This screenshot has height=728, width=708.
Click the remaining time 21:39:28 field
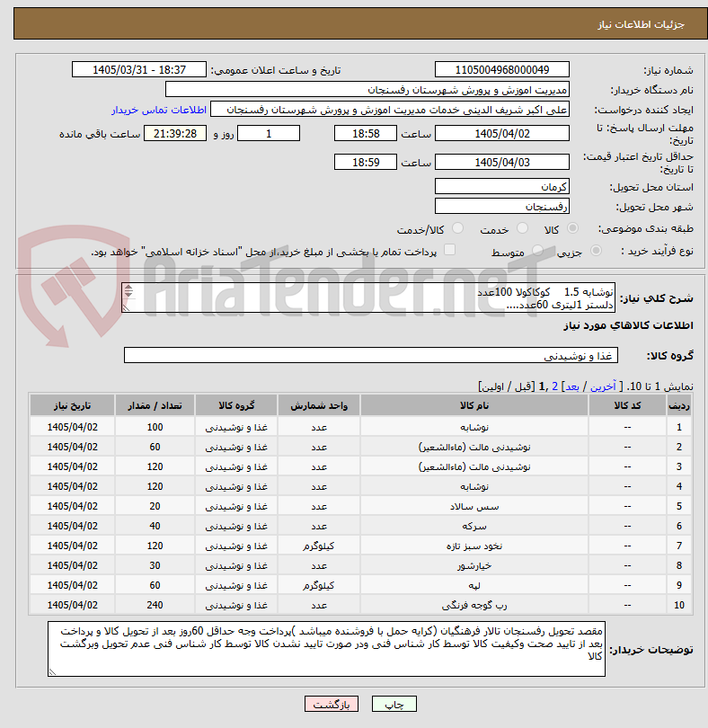(175, 133)
